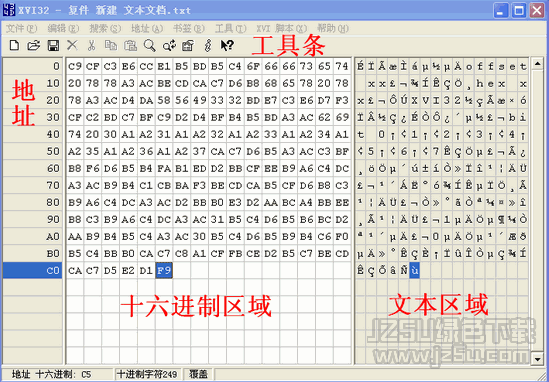Image resolution: width=549 pixels, height=382 pixels.
Task: Open the 编辑(E) menu
Action: pyautogui.click(x=63, y=28)
